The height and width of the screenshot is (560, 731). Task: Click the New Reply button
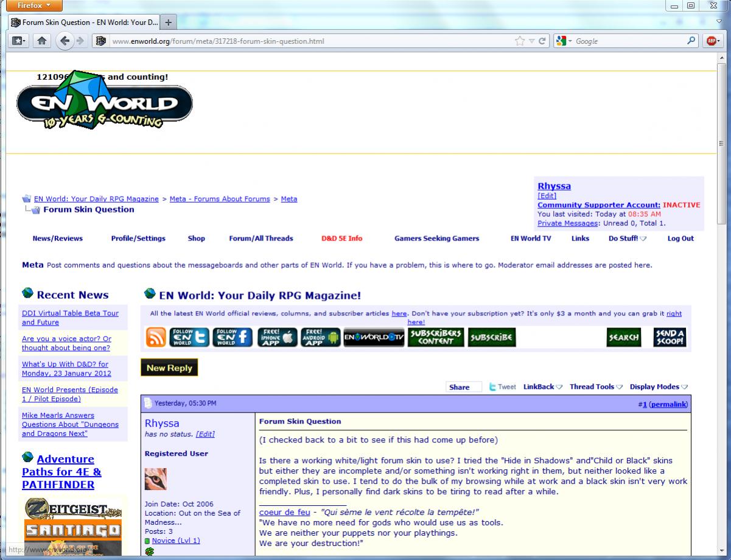[169, 368]
